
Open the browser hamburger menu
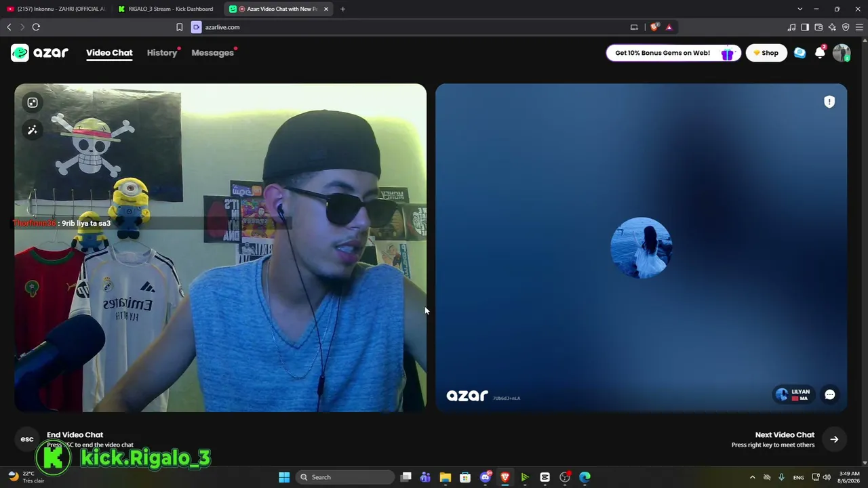click(x=859, y=27)
